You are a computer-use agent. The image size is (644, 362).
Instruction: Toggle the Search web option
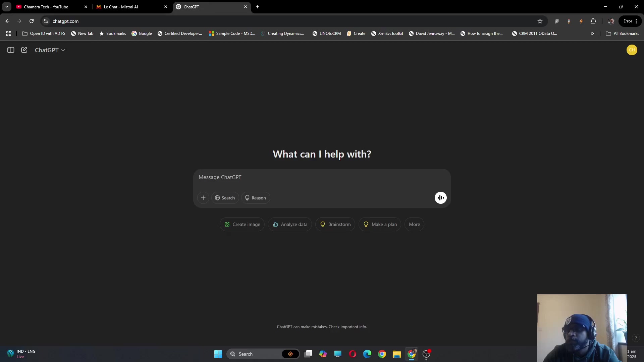tap(225, 198)
